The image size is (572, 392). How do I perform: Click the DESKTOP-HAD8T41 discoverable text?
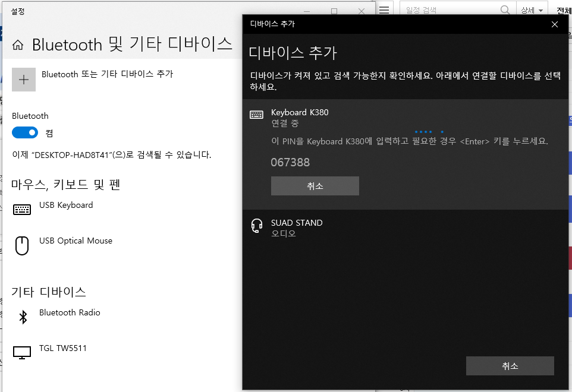[x=112, y=155]
